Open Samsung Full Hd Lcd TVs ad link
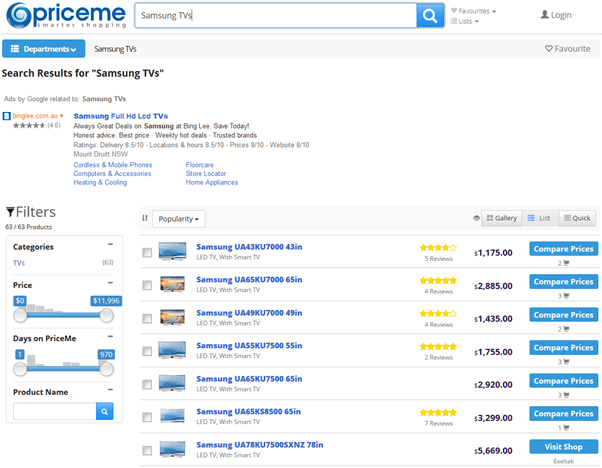Viewport: 602px width, 468px height. (121, 116)
